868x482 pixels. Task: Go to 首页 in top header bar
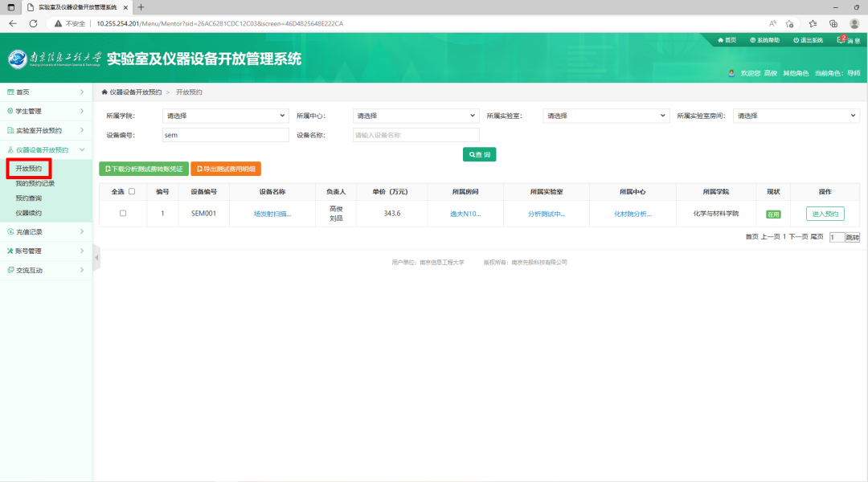727,40
